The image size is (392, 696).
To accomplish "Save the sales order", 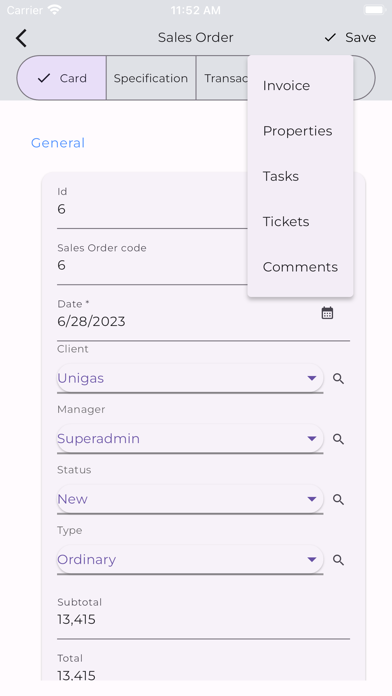I will pos(350,38).
